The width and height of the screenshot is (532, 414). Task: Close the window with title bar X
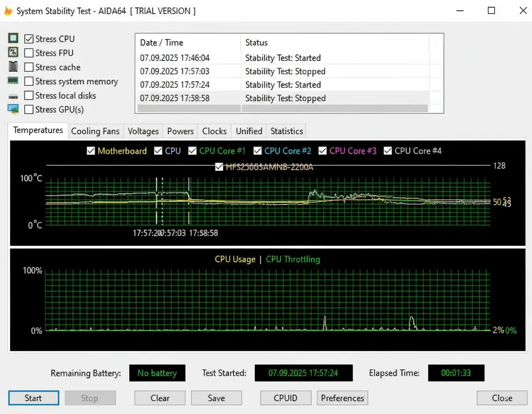[x=523, y=11]
